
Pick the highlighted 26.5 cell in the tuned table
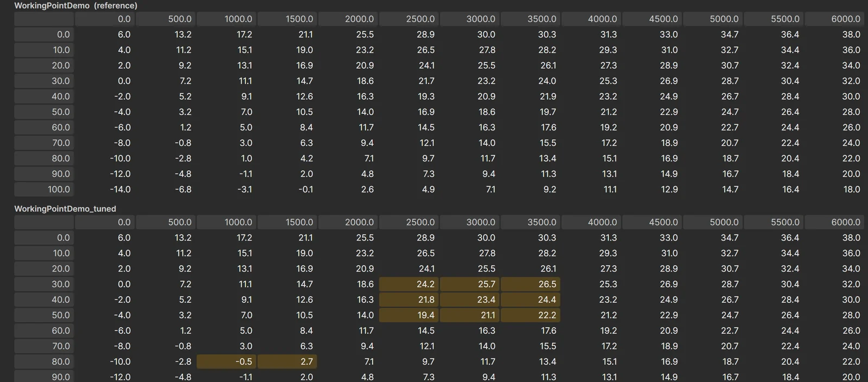pyautogui.click(x=531, y=284)
